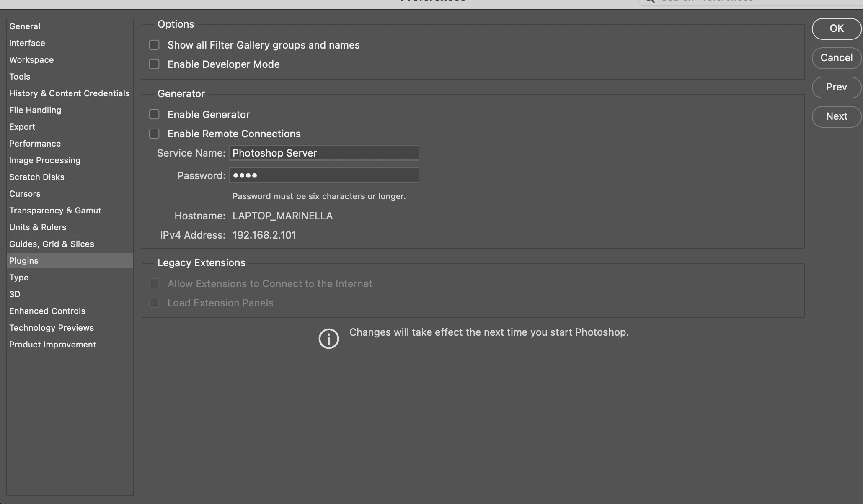Select Performance in the sidebar
Image resolution: width=863 pixels, height=504 pixels.
click(x=35, y=144)
